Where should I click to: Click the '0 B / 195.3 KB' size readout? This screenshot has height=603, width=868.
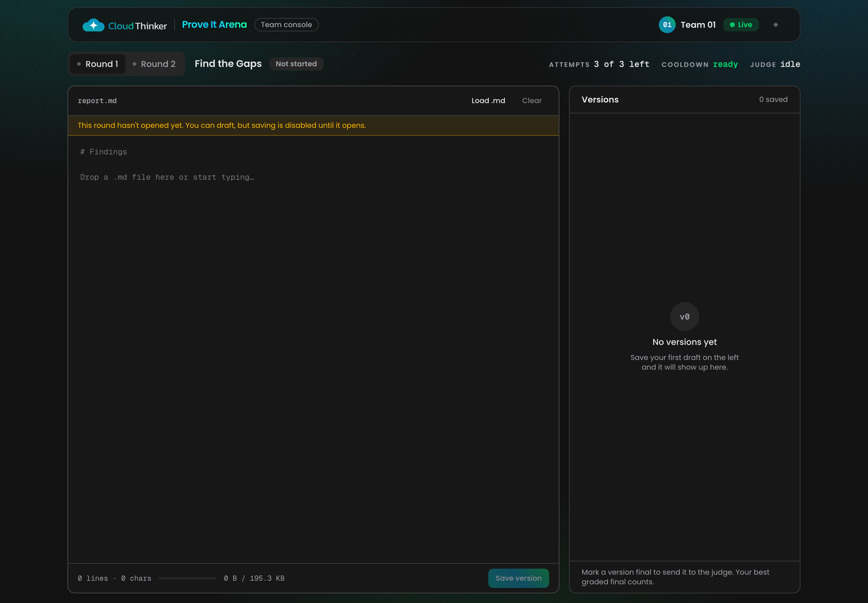254,579
